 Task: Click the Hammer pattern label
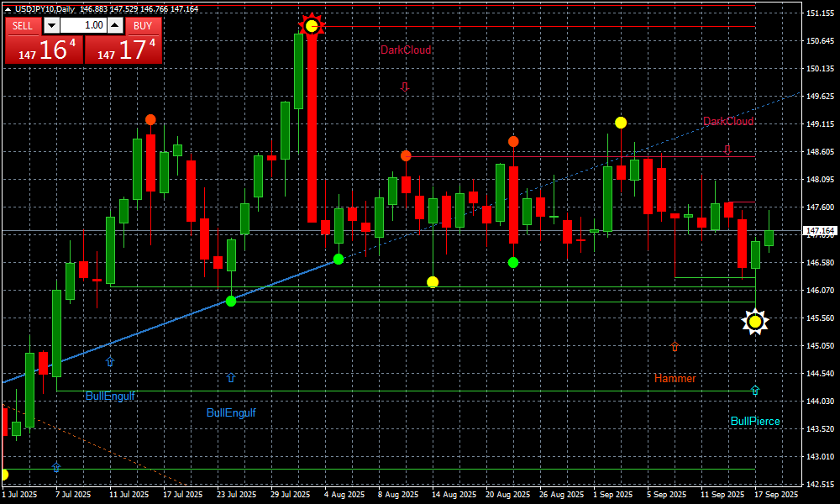(x=675, y=379)
